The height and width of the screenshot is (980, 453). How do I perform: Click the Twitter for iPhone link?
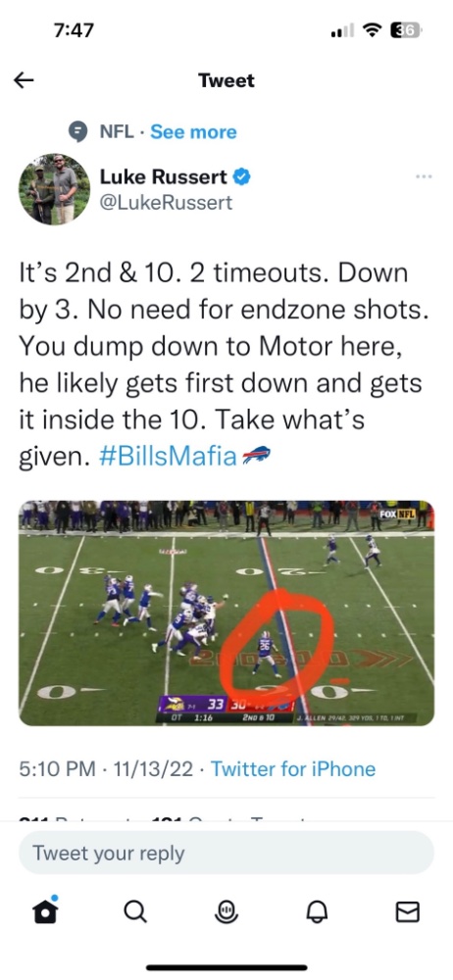point(293,768)
